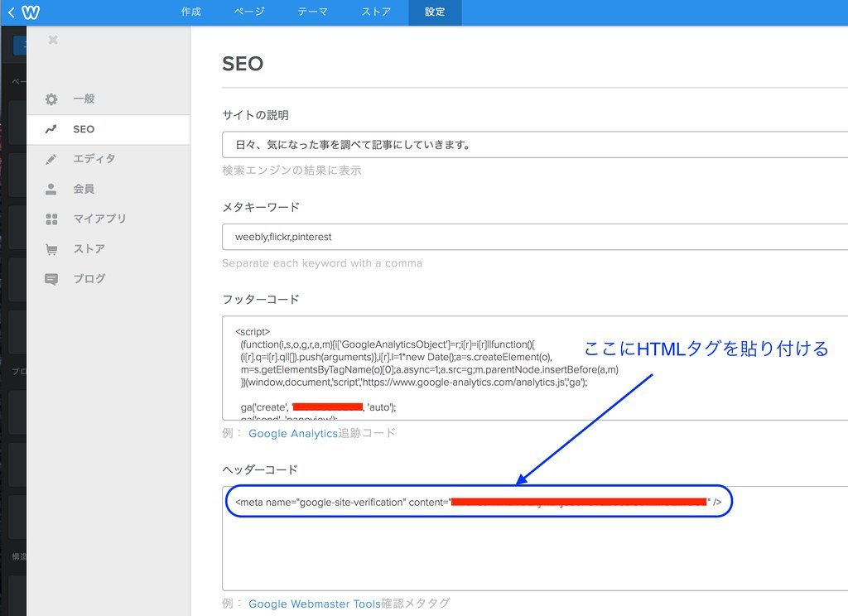Switch to the 設定 tab
Screen dimensions: 848x616
point(434,12)
